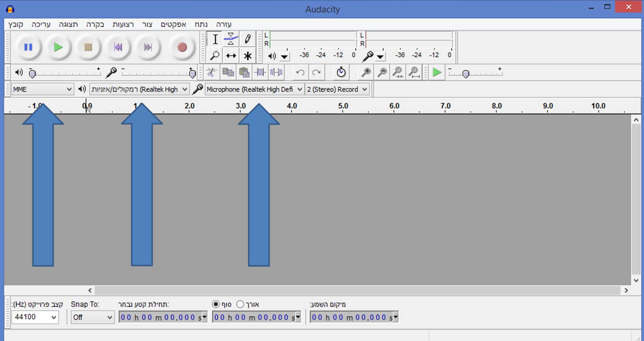644x341 pixels.
Task: Open the תצוגה (View) menu
Action: point(68,24)
